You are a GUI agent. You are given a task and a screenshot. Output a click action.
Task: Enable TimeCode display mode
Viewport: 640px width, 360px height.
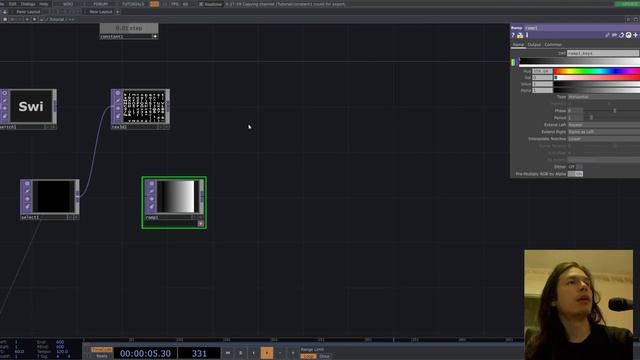pos(102,350)
